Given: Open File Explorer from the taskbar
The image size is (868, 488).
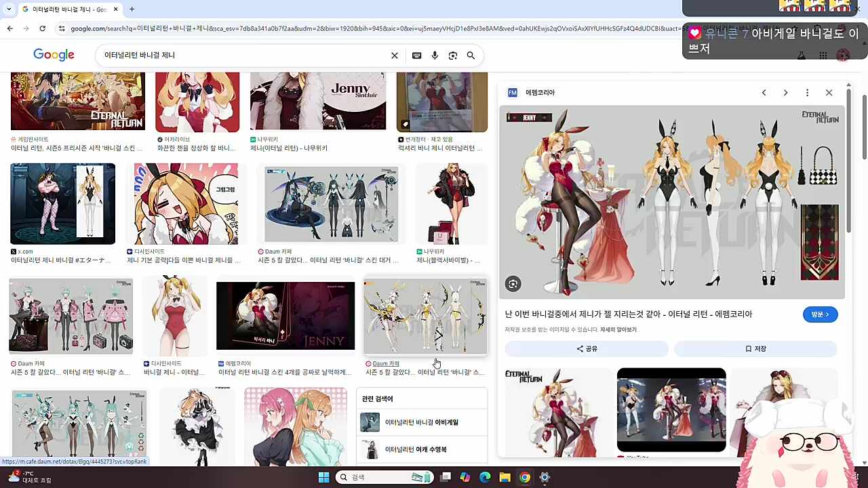Looking at the screenshot, I should coord(505,477).
